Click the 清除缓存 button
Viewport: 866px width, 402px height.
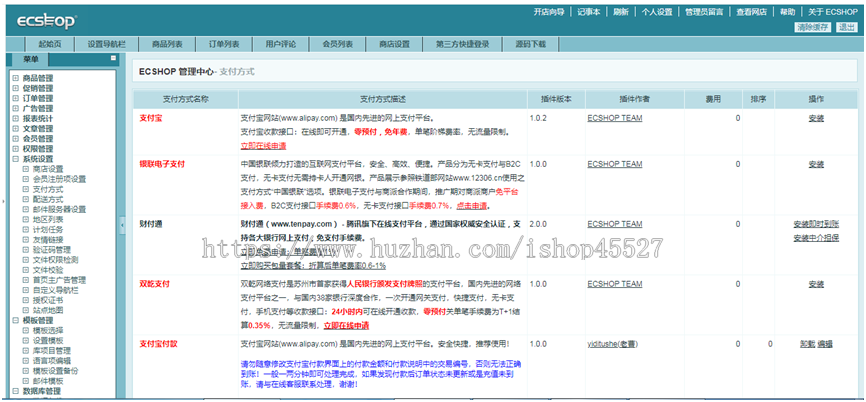(x=812, y=27)
